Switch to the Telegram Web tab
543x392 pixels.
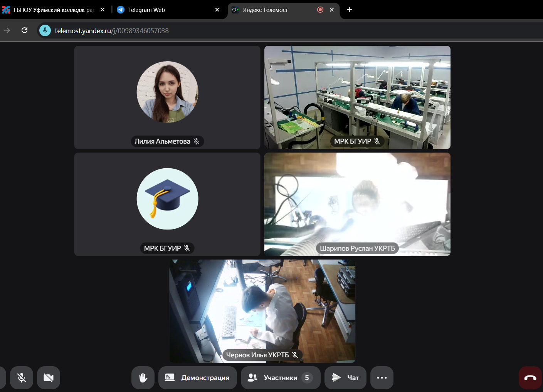[x=168, y=10]
